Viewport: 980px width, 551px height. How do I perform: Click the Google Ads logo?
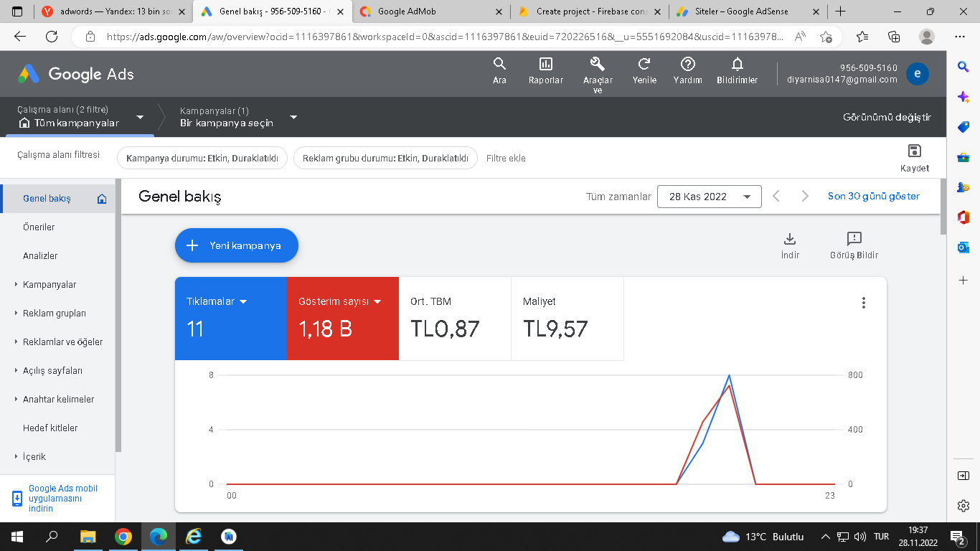click(x=76, y=74)
